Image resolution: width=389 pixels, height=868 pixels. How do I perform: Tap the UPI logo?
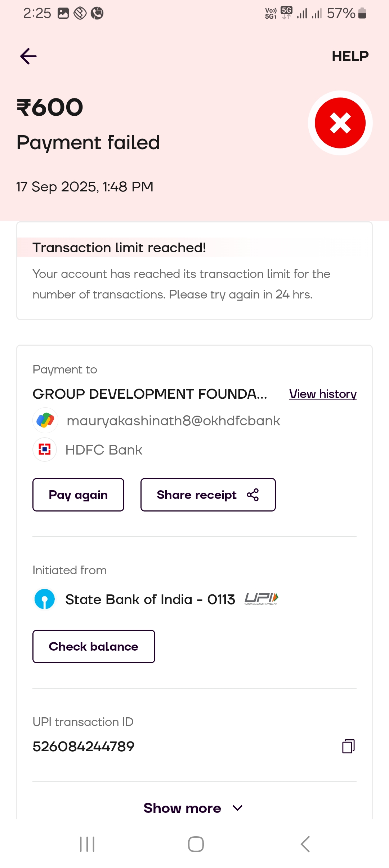coord(261,599)
